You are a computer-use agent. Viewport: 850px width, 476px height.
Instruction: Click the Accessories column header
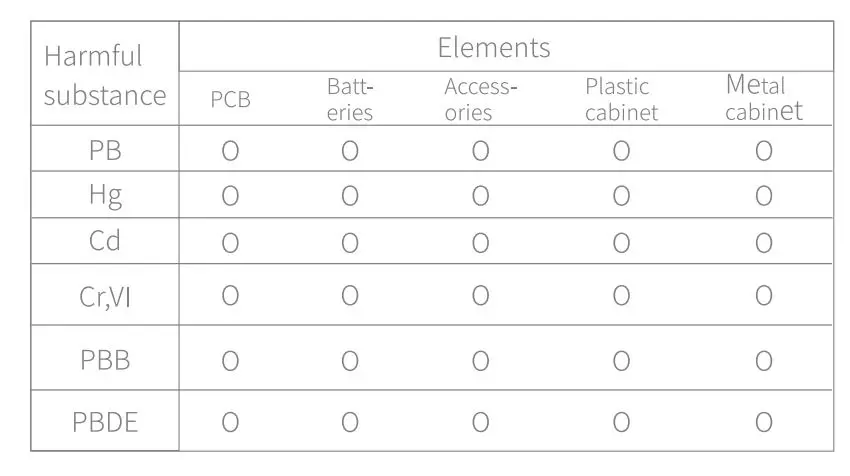480,99
